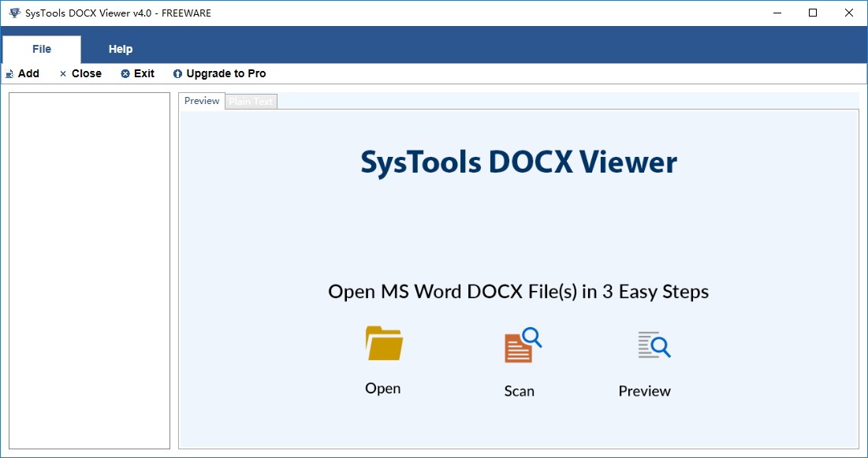Switch to the Plain Text tab

pyautogui.click(x=251, y=102)
